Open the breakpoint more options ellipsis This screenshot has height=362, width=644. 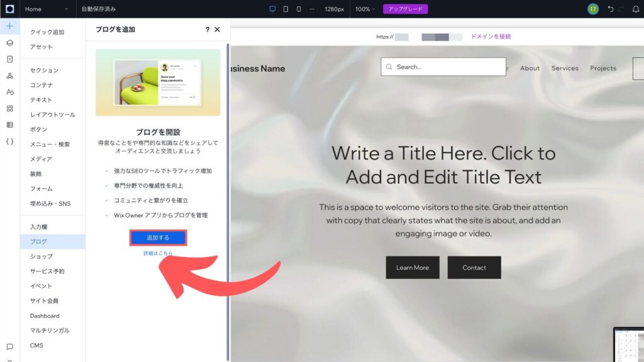[312, 9]
